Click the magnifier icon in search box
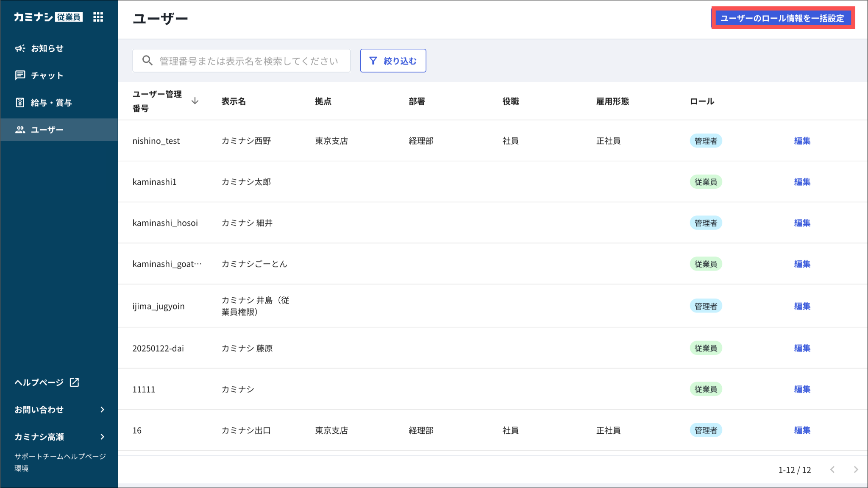This screenshot has width=868, height=488. pos(147,61)
